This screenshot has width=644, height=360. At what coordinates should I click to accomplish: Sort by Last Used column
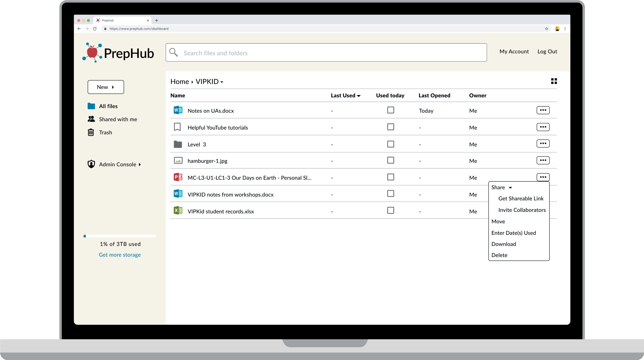tap(345, 95)
